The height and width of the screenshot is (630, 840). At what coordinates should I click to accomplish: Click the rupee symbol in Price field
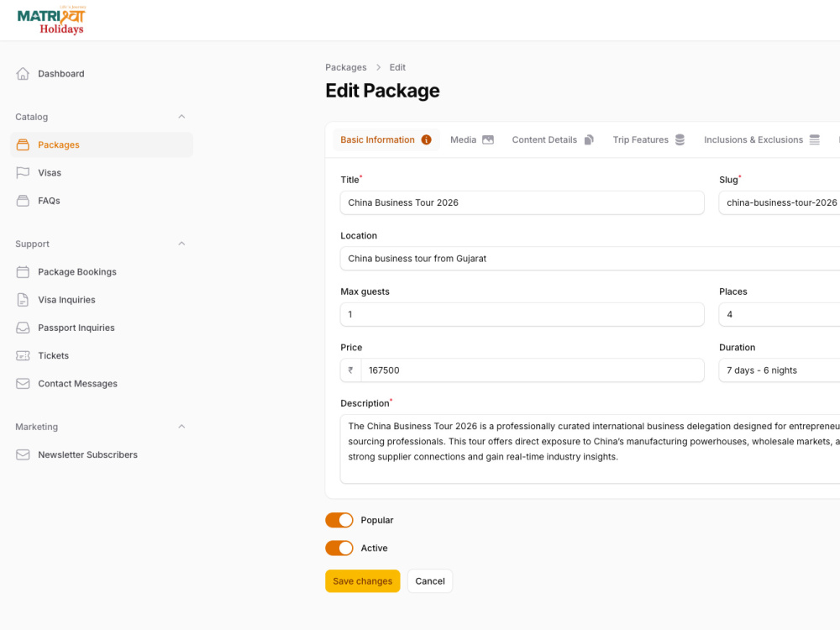coord(350,370)
